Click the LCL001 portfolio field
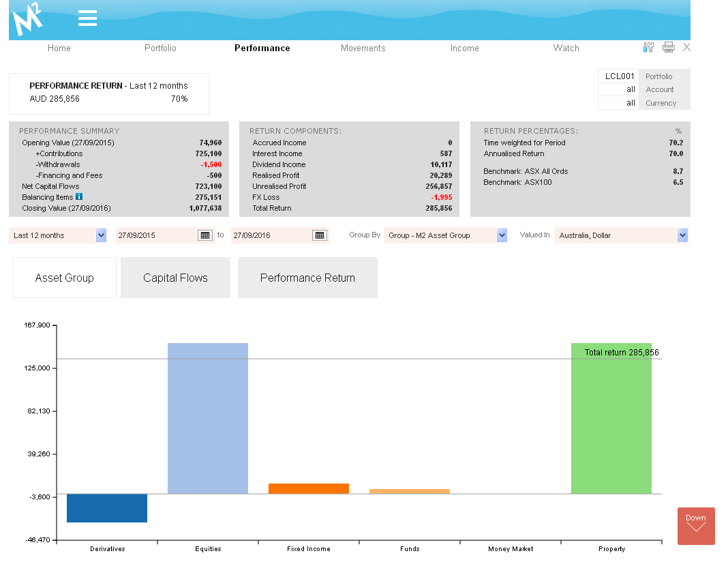Screen dimensions: 728x562 [x=619, y=76]
